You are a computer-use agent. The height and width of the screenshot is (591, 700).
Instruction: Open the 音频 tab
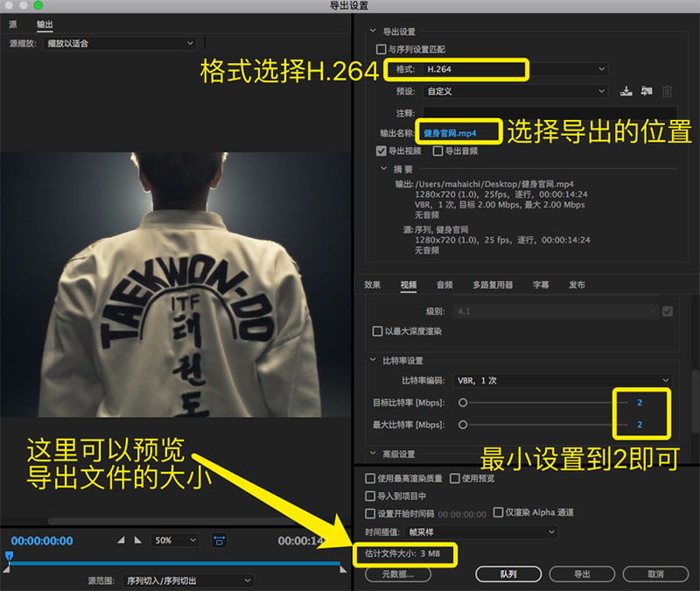tap(444, 285)
